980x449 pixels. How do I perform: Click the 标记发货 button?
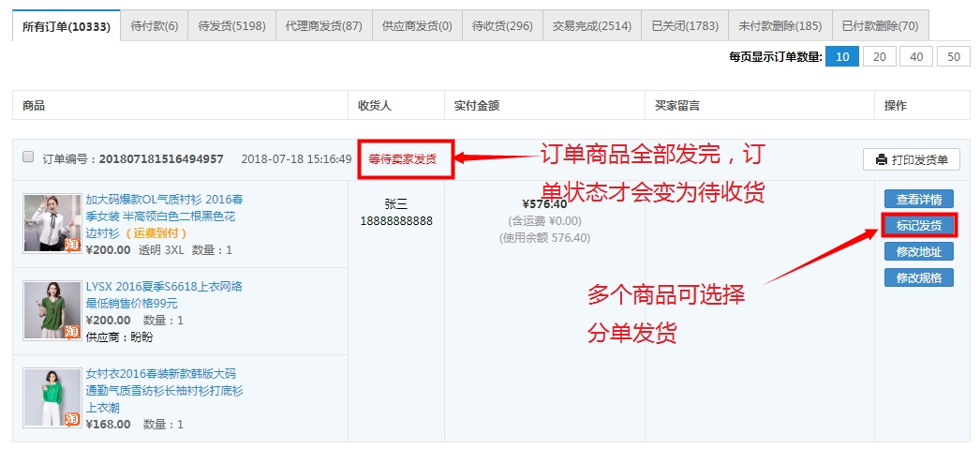[918, 225]
